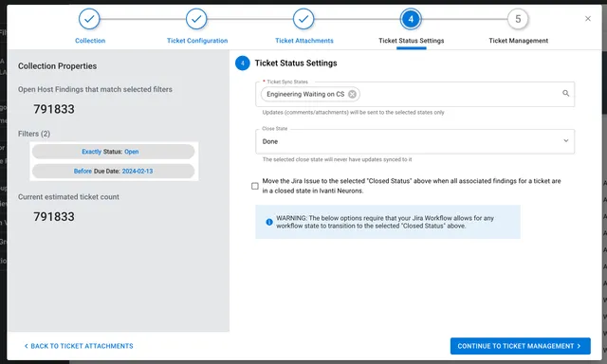Open the Close State dropdown
The height and width of the screenshot is (364, 607).
[415, 141]
